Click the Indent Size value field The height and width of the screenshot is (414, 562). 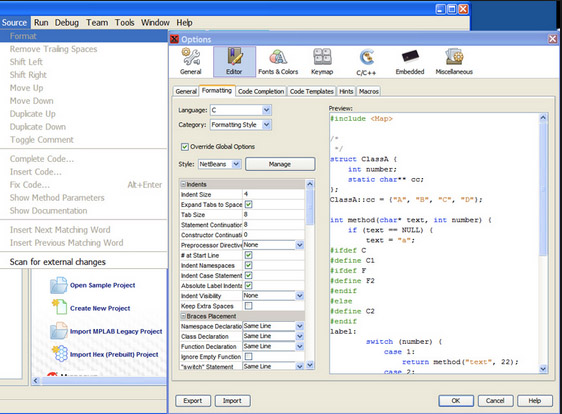coord(273,194)
